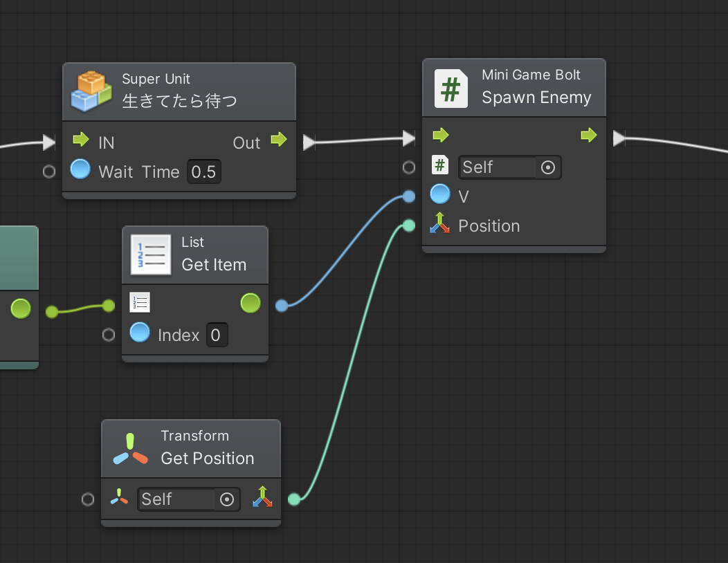Edit the Index 0 value field
Screen dimensions: 728x563
pos(217,335)
